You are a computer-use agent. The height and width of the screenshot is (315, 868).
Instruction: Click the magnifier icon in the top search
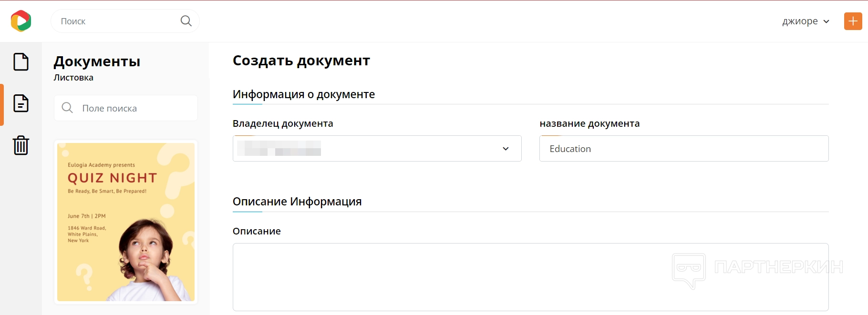click(186, 21)
